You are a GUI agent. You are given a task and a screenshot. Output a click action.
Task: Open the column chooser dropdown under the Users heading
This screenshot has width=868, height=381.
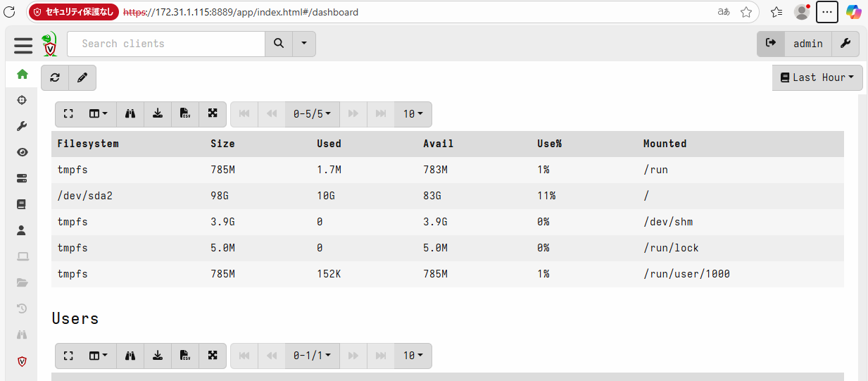(99, 356)
